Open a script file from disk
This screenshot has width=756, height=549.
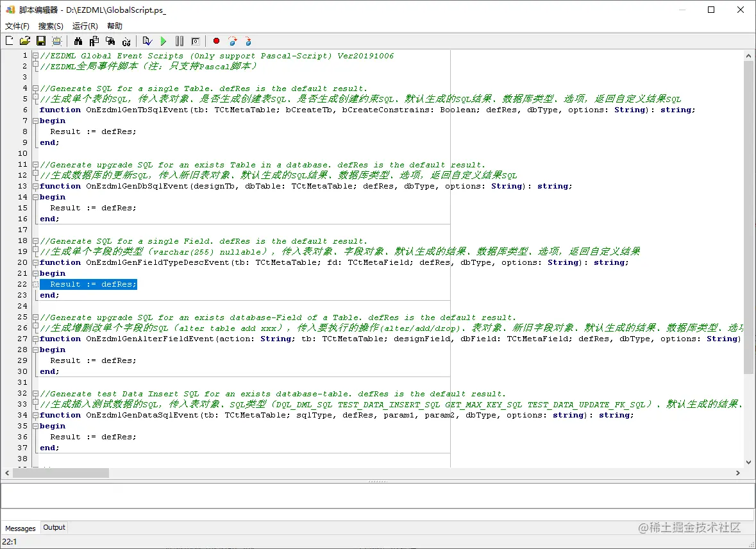click(x=24, y=41)
